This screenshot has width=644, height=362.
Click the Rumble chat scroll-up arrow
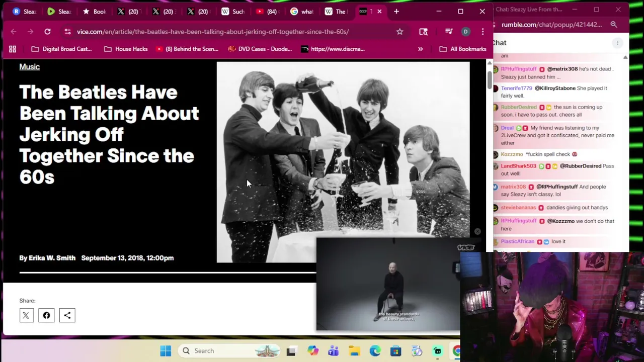(x=625, y=57)
